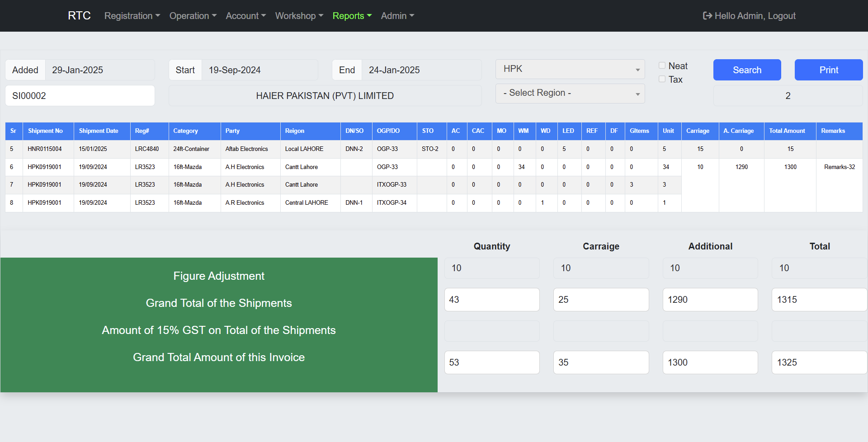Click the Start date field
Screen dimensions: 868x442
259,70
